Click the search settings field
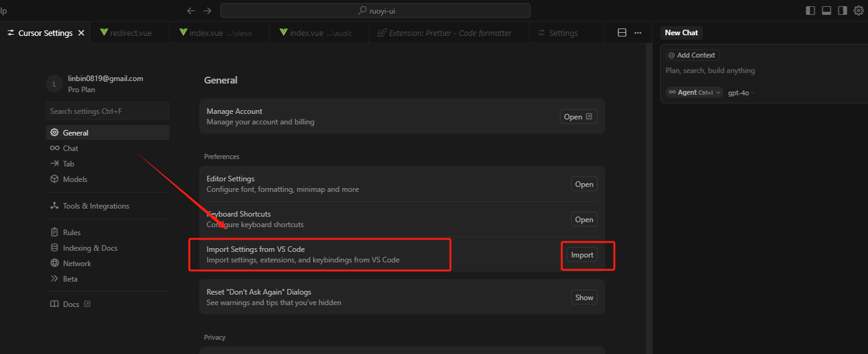 (x=108, y=111)
